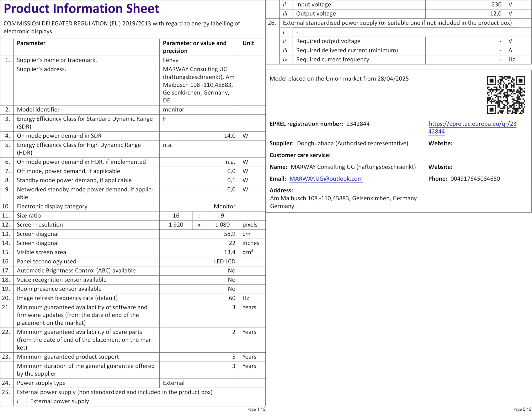Click the 12,0 output voltage value

coord(495,14)
